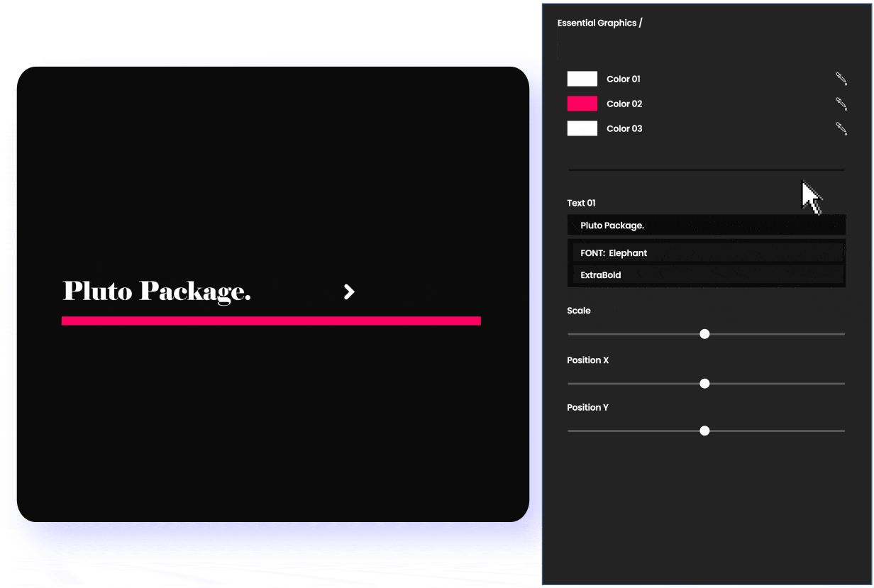The height and width of the screenshot is (588, 874).
Task: Select the pink underline bar in the preview
Action: [271, 321]
